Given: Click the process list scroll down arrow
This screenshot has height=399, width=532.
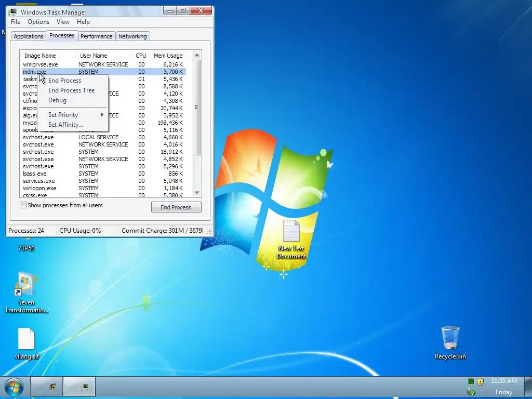Looking at the screenshot, I should [197, 193].
